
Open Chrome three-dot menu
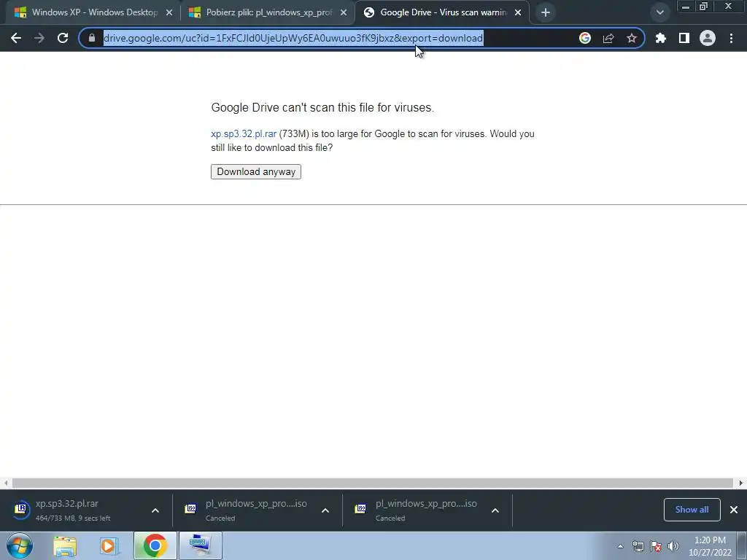pyautogui.click(x=731, y=38)
